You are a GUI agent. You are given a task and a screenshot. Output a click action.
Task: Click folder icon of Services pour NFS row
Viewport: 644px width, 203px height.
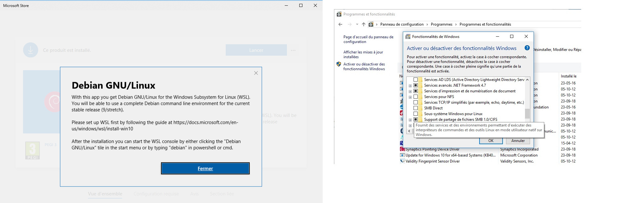point(420,97)
